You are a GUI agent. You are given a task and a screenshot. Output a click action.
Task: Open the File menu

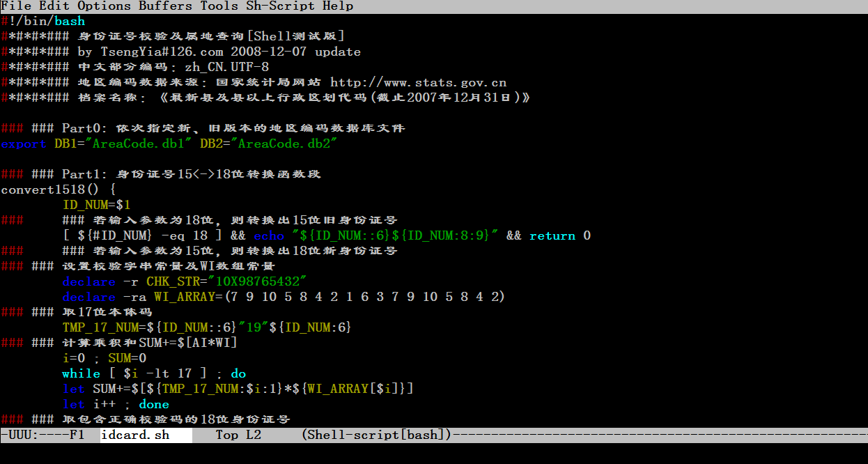point(16,6)
